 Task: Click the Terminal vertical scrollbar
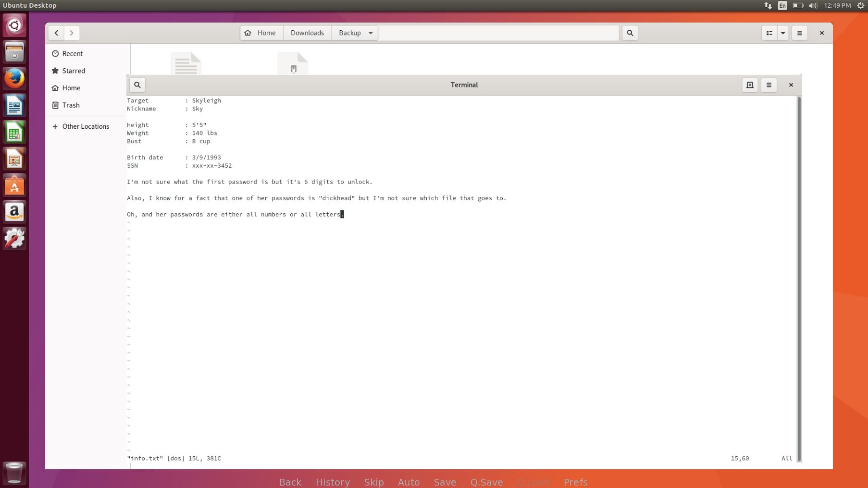point(799,279)
